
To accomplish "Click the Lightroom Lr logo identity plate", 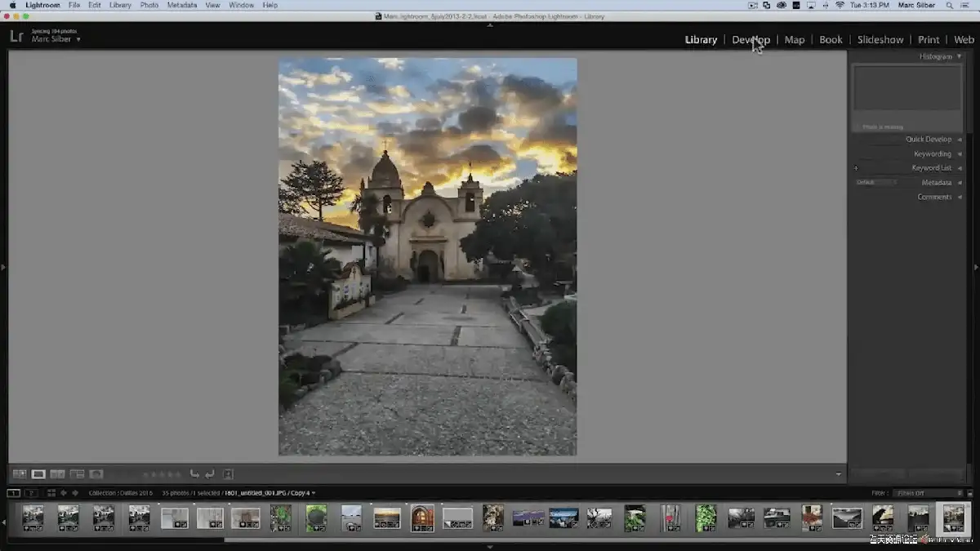I will pos(16,37).
